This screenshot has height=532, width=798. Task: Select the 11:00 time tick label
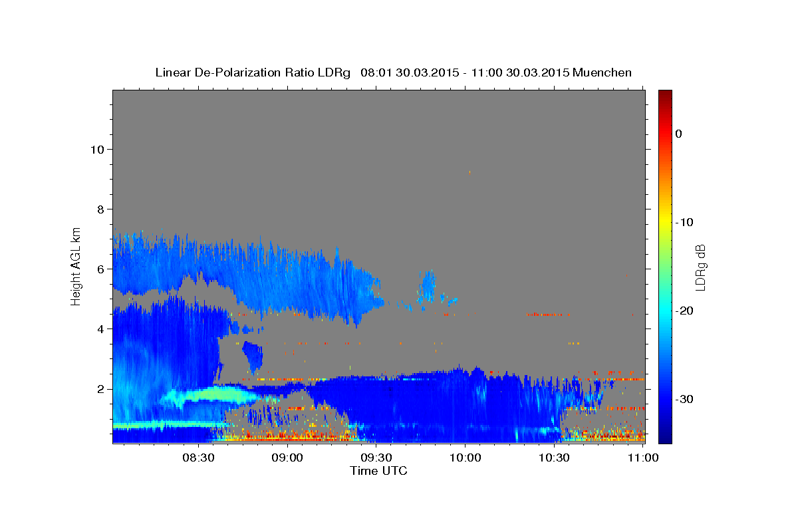pos(642,458)
